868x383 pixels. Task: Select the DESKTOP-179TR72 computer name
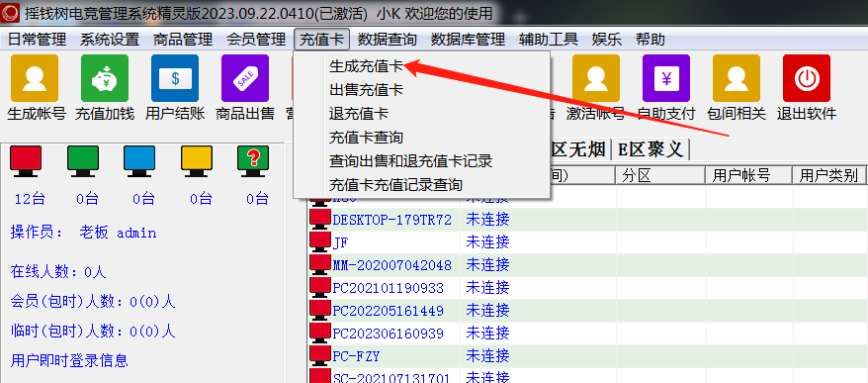point(391,220)
